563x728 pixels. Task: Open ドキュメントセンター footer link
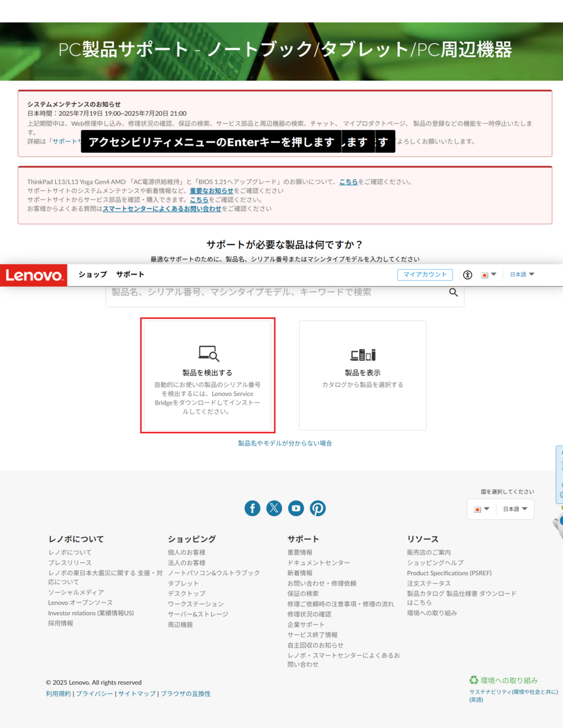click(x=319, y=563)
